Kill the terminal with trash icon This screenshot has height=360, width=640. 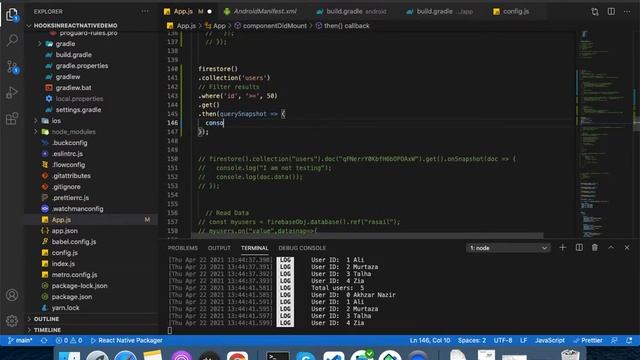[x=595, y=247]
